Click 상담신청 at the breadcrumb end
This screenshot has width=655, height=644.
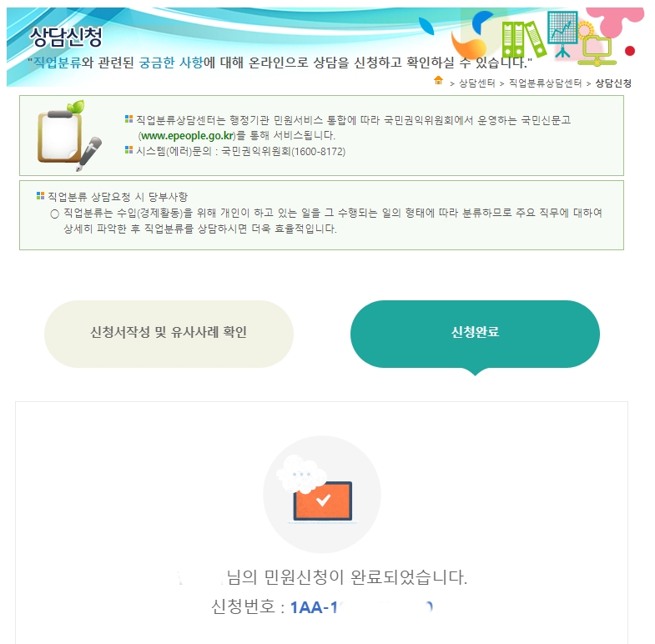pos(613,83)
